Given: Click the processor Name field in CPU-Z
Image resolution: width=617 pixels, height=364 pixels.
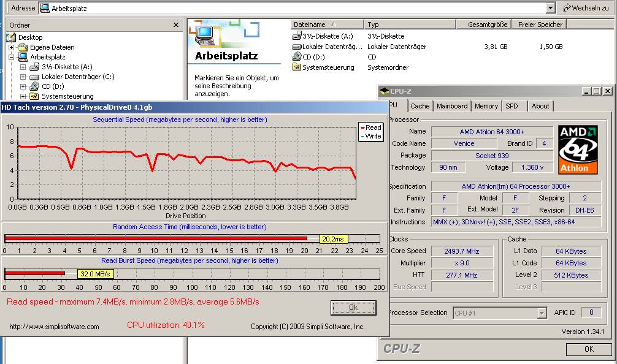Looking at the screenshot, I should 492,132.
